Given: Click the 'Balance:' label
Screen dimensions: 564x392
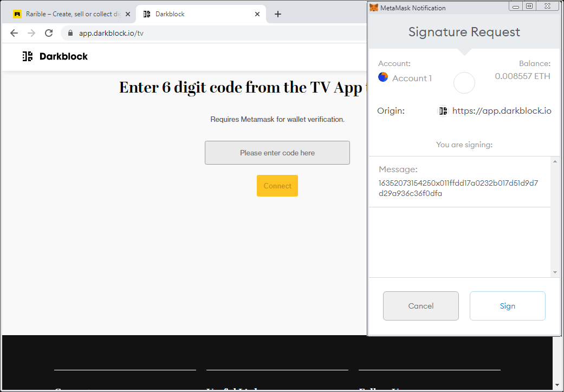Looking at the screenshot, I should tap(535, 63).
